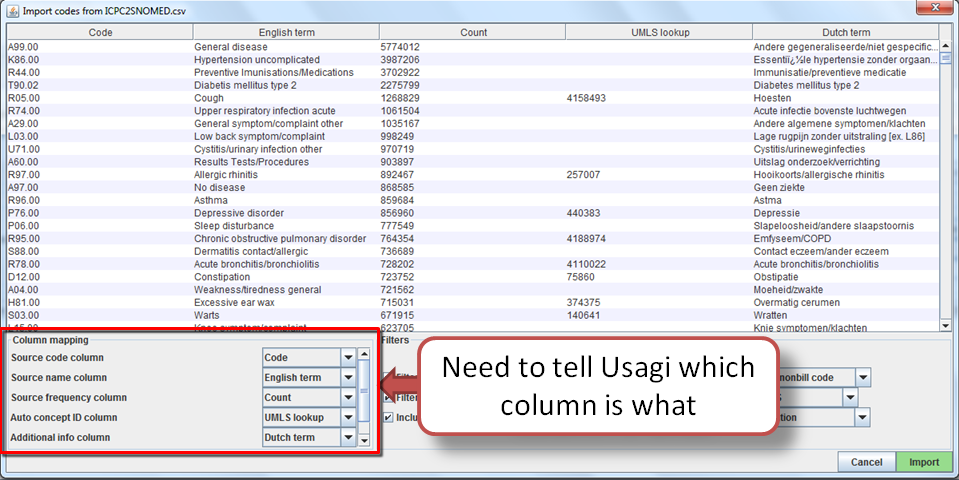This screenshot has height=480, width=959.
Task: Click the UMLS lookup column header
Action: pyautogui.click(x=660, y=32)
